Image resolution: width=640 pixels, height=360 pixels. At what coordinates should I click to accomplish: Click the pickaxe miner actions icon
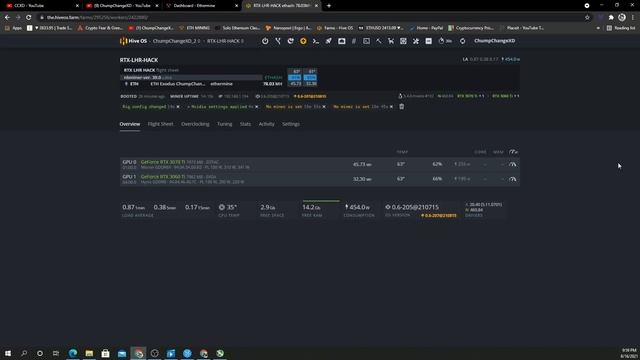[x=379, y=41]
